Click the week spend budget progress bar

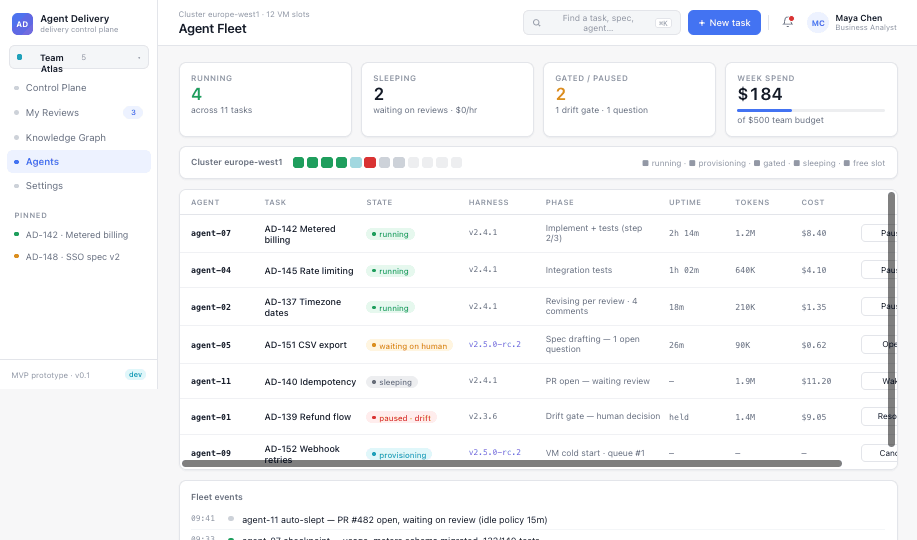pyautogui.click(x=811, y=110)
